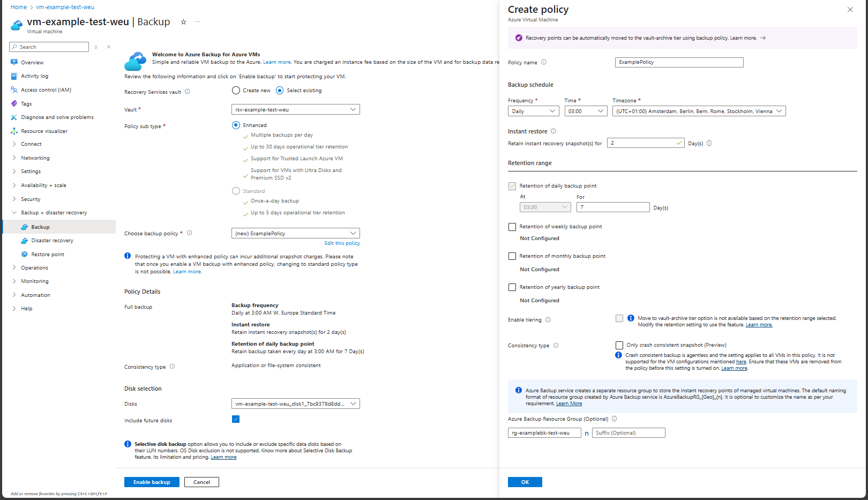The width and height of the screenshot is (868, 500).
Task: Open the ellipsis more options menu
Action: [198, 22]
